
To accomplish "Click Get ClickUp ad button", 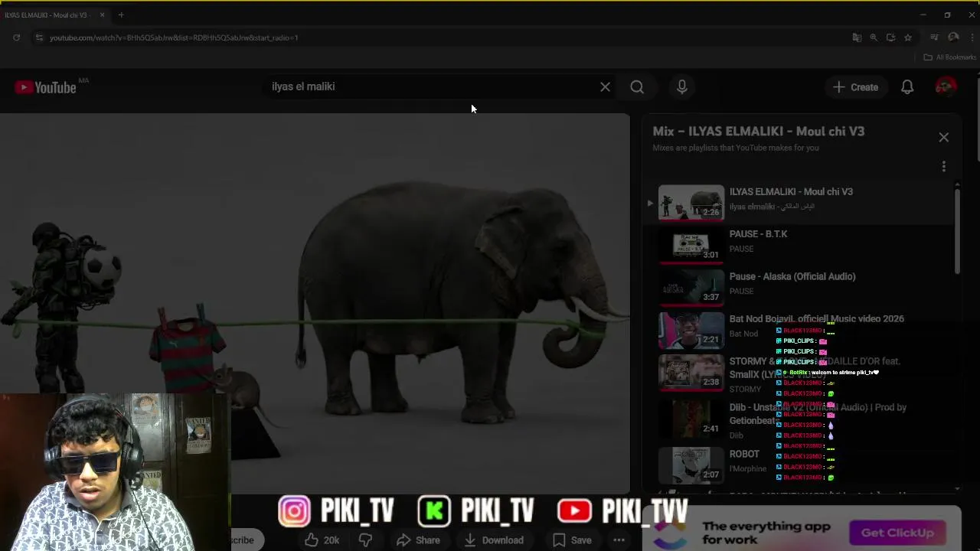I will tap(897, 533).
